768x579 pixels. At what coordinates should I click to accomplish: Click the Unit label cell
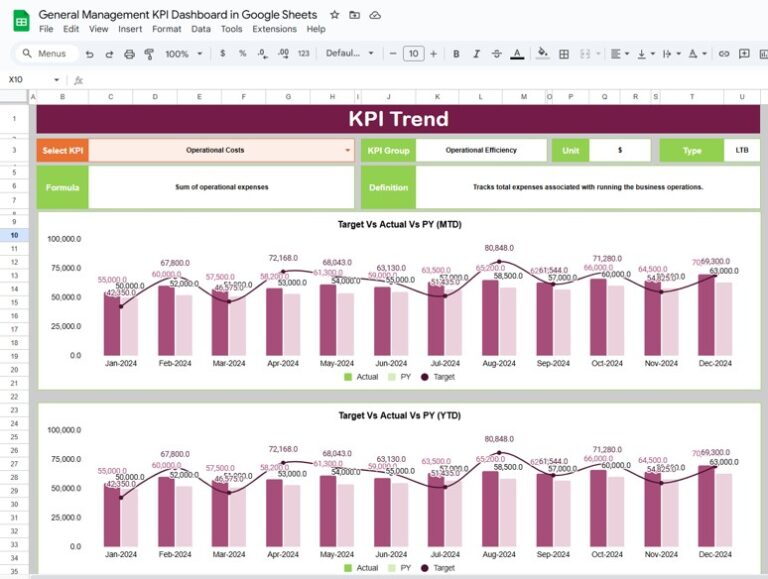coord(571,150)
